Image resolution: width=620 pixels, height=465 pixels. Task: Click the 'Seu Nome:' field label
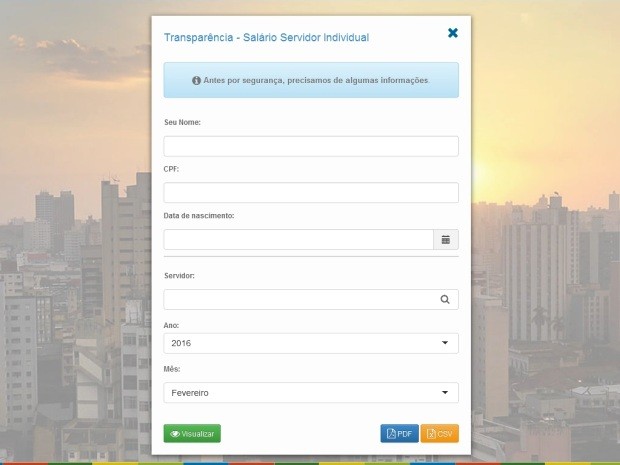[183, 122]
